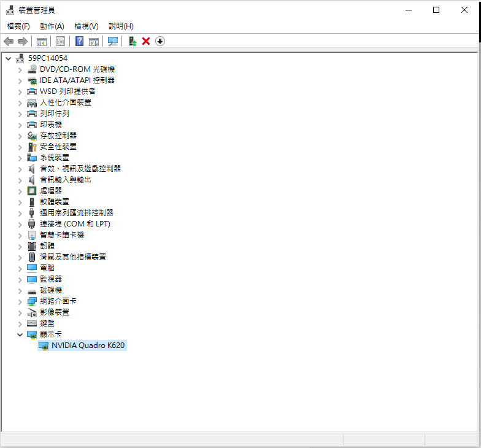The width and height of the screenshot is (481, 448).
Task: Select the 磁碟機 category label
Action: [51, 290]
